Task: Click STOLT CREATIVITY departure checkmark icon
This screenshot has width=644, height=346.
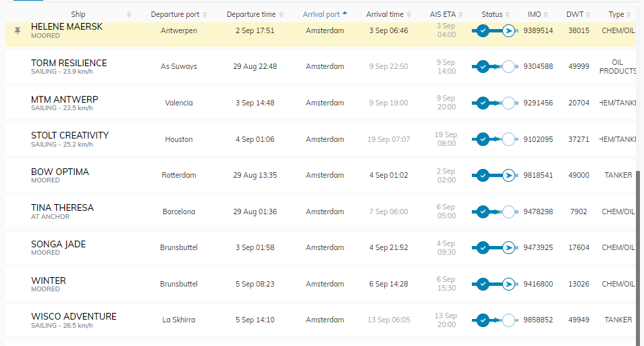Action: click(483, 139)
